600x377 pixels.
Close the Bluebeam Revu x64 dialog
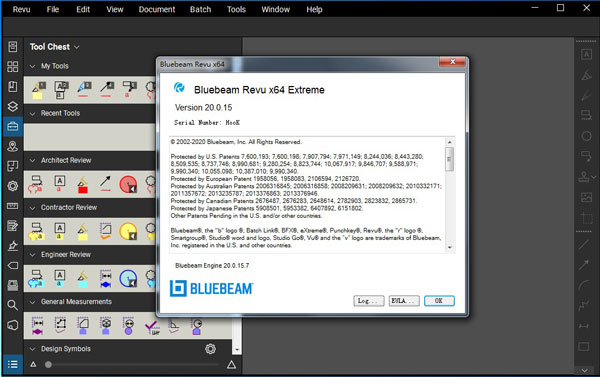pyautogui.click(x=452, y=62)
